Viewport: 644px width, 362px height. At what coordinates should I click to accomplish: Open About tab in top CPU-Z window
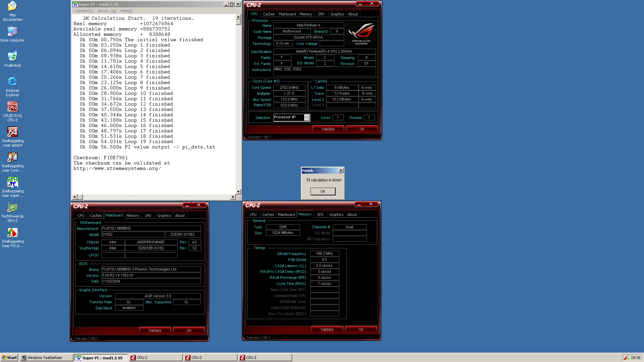tap(353, 14)
